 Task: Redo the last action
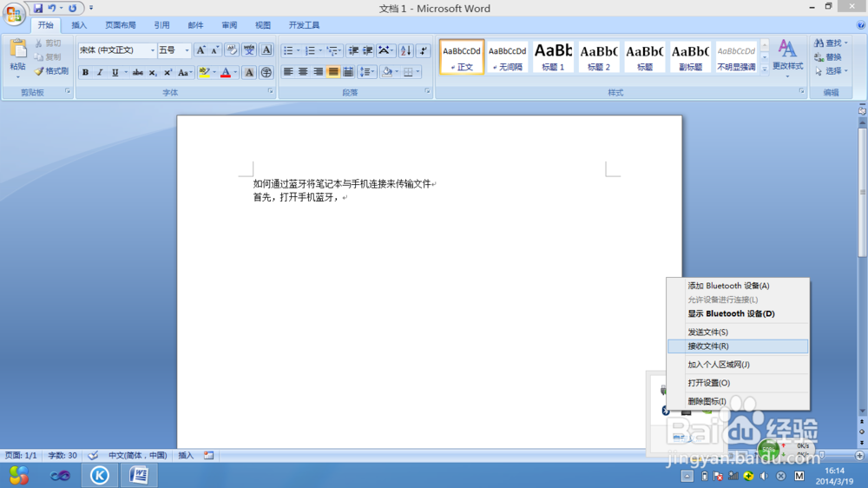(x=73, y=9)
